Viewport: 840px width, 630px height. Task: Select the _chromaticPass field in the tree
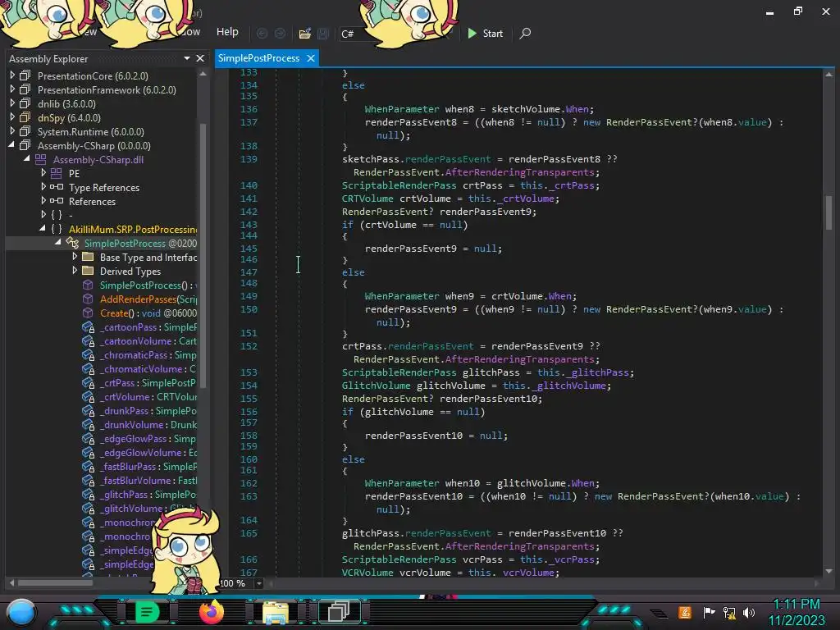(148, 354)
